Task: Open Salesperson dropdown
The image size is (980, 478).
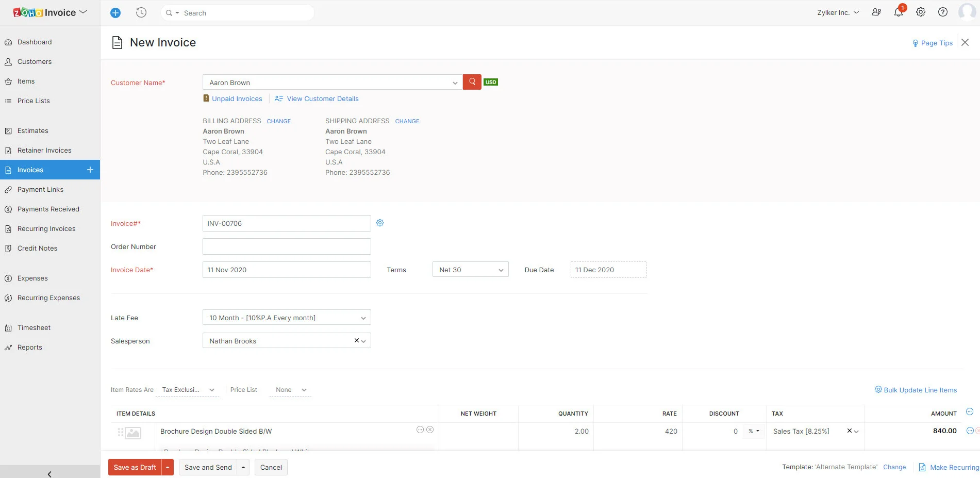Action: pyautogui.click(x=287, y=341)
